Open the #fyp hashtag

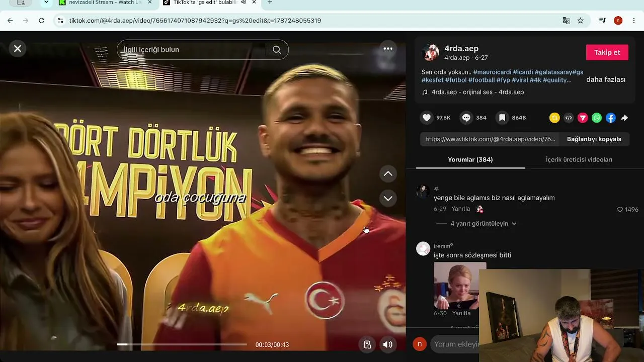pos(503,80)
